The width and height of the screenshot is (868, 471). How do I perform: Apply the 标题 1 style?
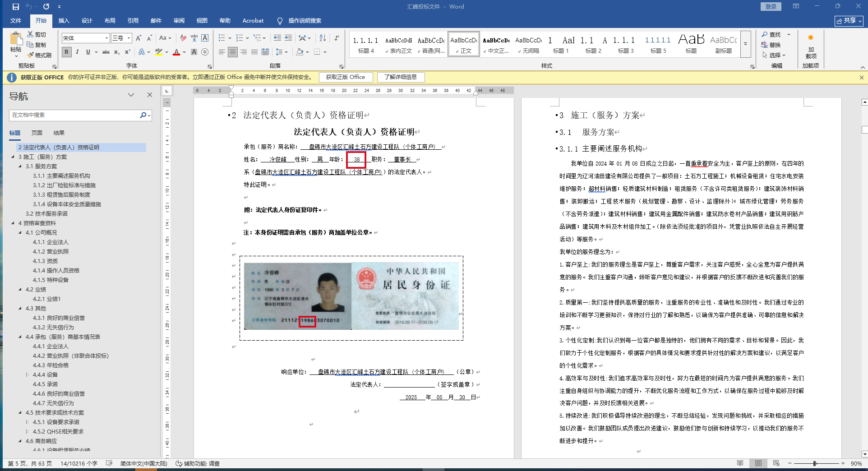(561, 45)
